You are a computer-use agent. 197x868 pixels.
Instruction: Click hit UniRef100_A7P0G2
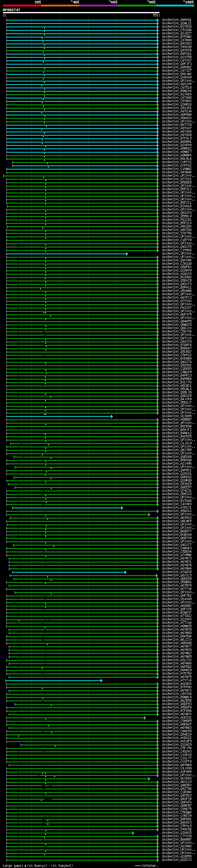[177, 165]
